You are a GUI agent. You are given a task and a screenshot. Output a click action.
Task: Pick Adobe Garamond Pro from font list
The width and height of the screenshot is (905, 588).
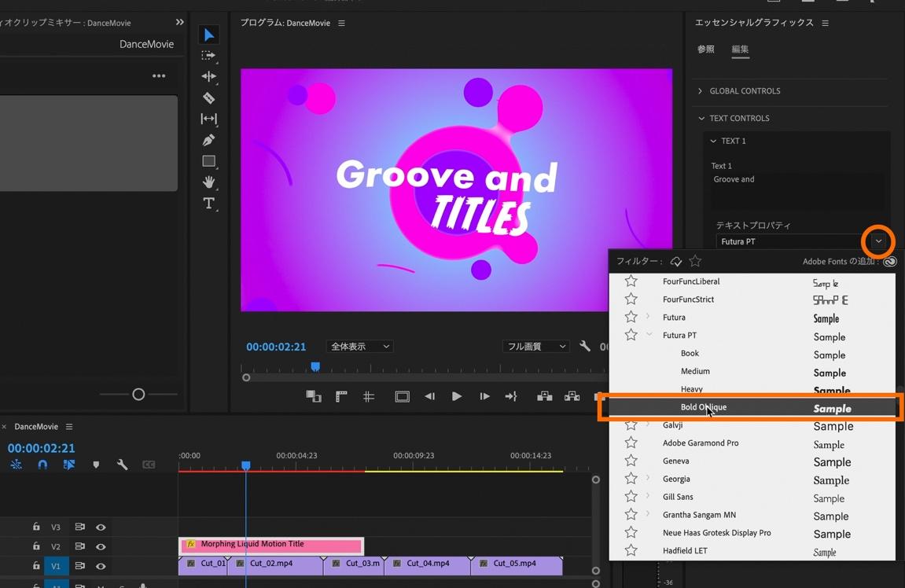tap(700, 443)
